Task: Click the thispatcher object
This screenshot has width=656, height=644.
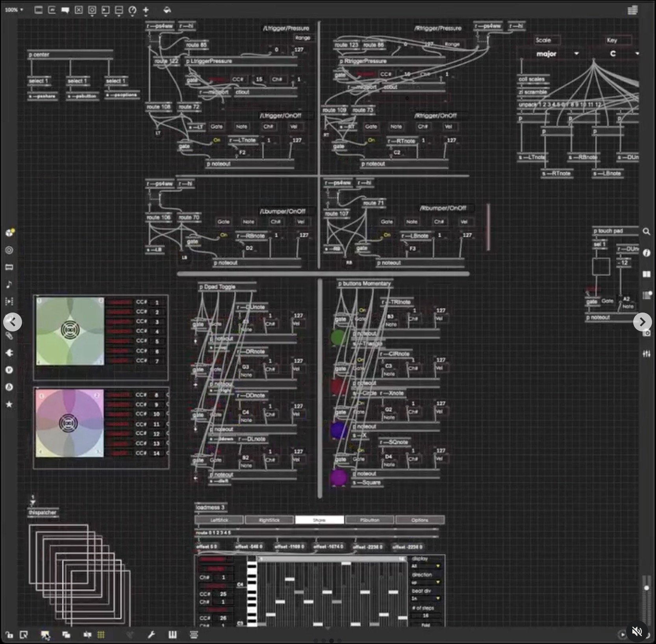Action: [43, 513]
